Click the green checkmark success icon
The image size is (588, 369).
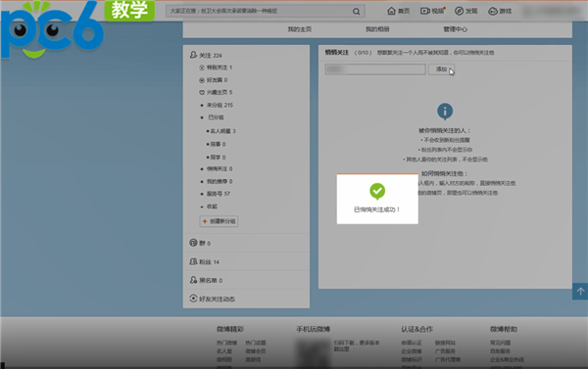click(377, 191)
